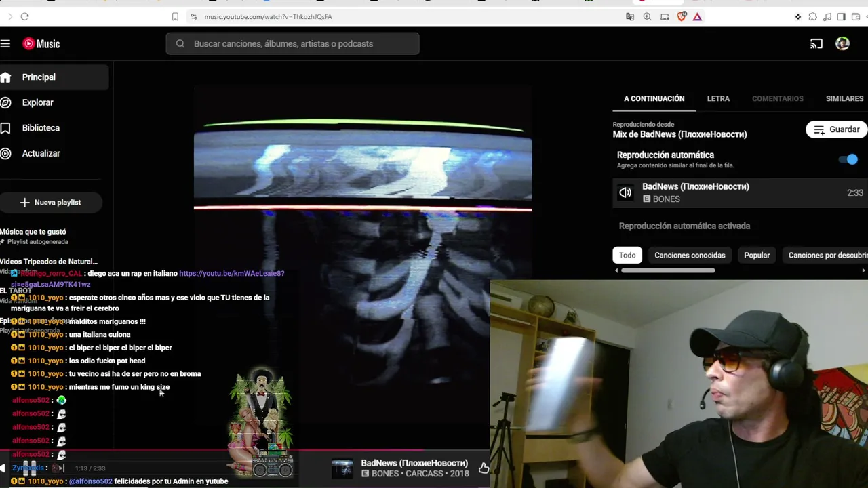Click the YouTube Music logo
The height and width of the screenshot is (488, 868).
pos(41,44)
